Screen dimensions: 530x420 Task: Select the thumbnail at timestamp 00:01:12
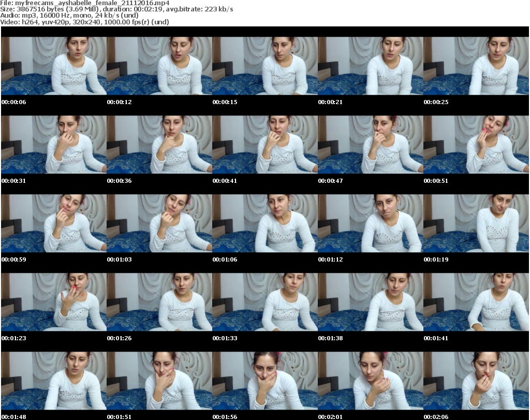(371, 223)
